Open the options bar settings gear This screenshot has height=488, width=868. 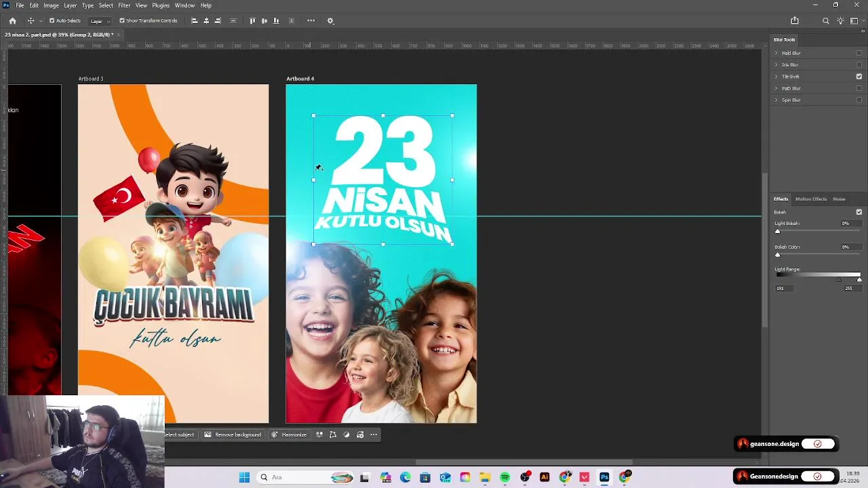[330, 21]
